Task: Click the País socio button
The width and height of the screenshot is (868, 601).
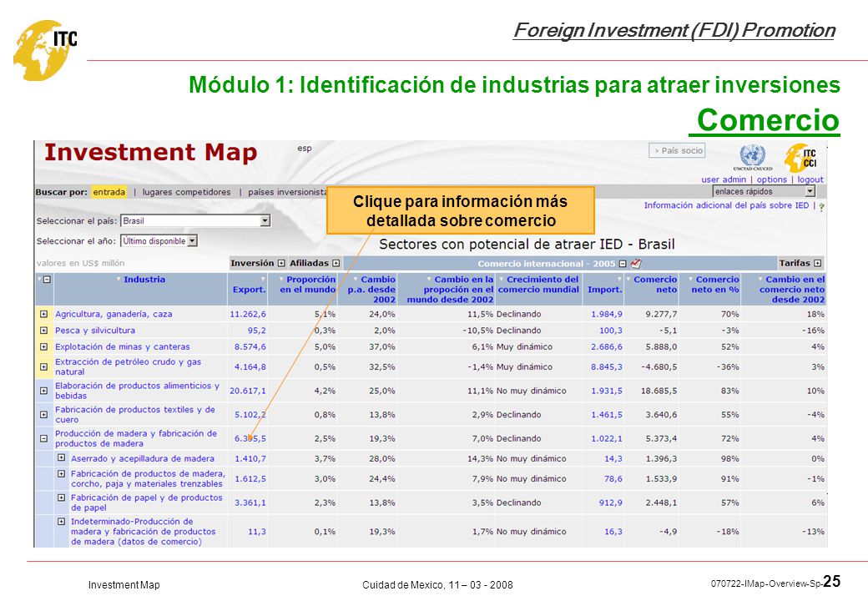Action: click(677, 150)
